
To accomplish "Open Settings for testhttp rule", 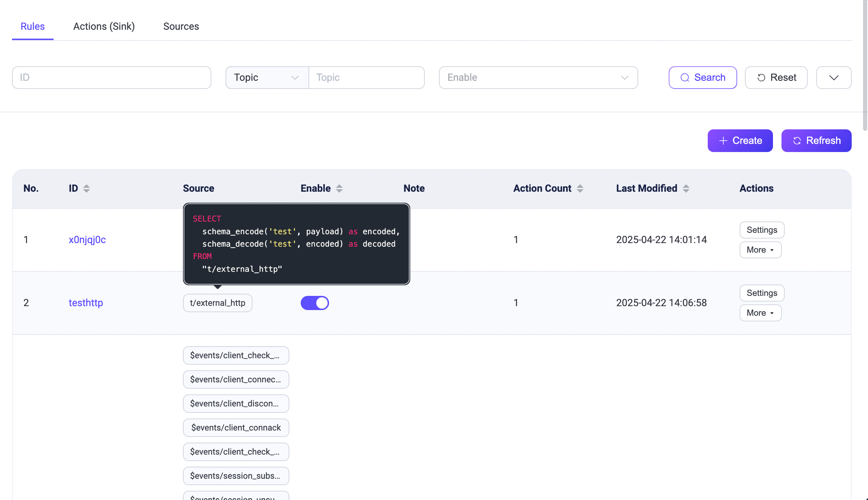I will [762, 293].
